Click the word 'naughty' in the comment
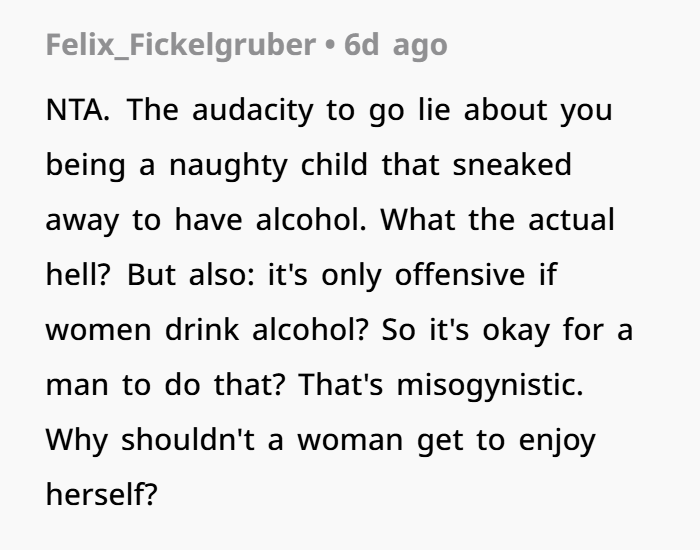700x550 pixels. click(x=228, y=165)
